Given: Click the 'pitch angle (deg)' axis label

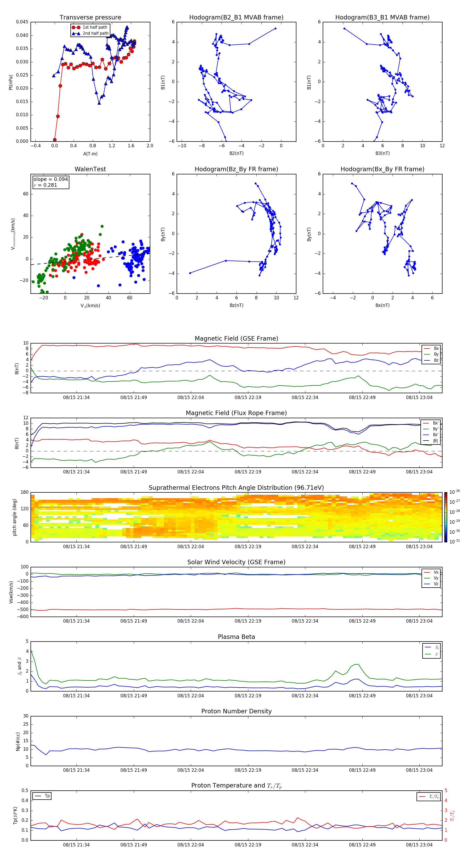Looking at the screenshot, I should point(14,517).
